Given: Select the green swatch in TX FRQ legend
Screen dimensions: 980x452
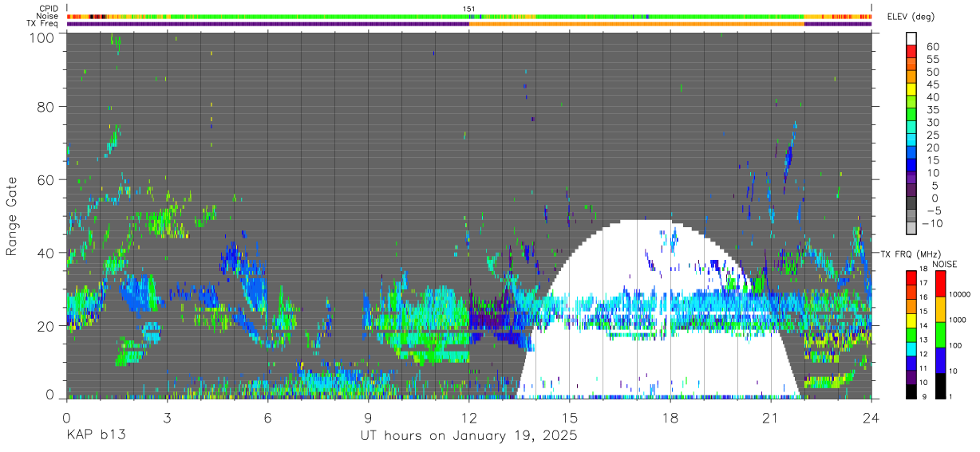Looking at the screenshot, I should tap(911, 333).
